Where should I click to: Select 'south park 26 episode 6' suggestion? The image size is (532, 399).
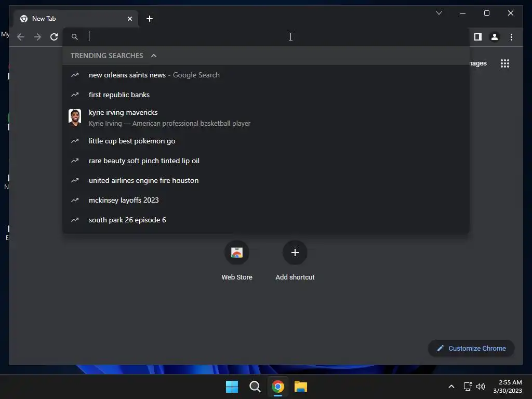click(x=266, y=220)
